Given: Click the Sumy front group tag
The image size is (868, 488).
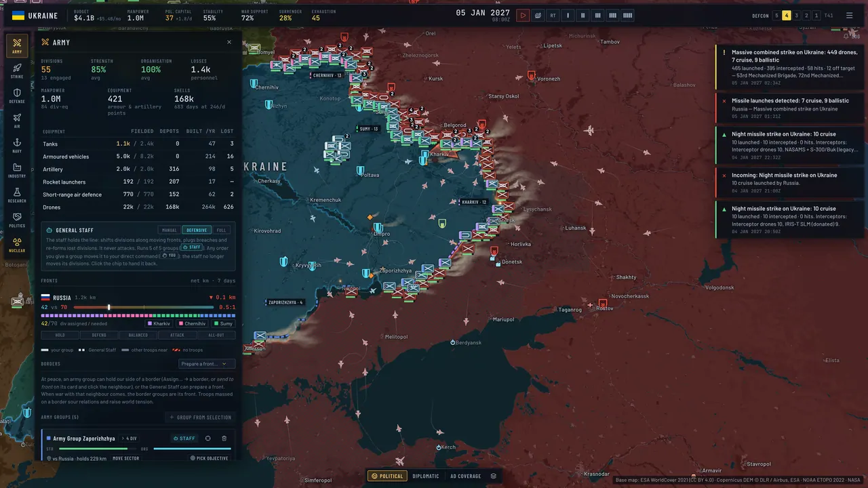Looking at the screenshot, I should (x=224, y=323).
